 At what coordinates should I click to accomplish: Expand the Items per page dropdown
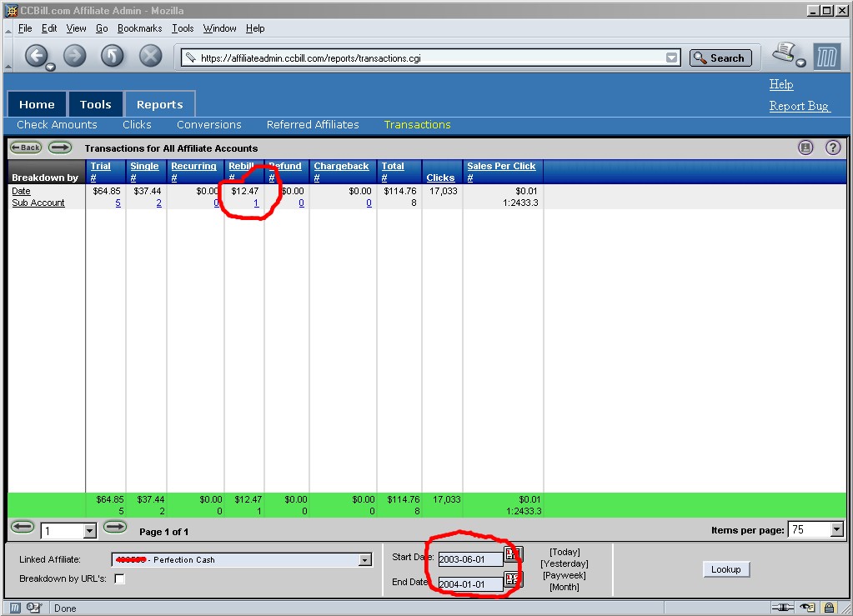[x=836, y=530]
